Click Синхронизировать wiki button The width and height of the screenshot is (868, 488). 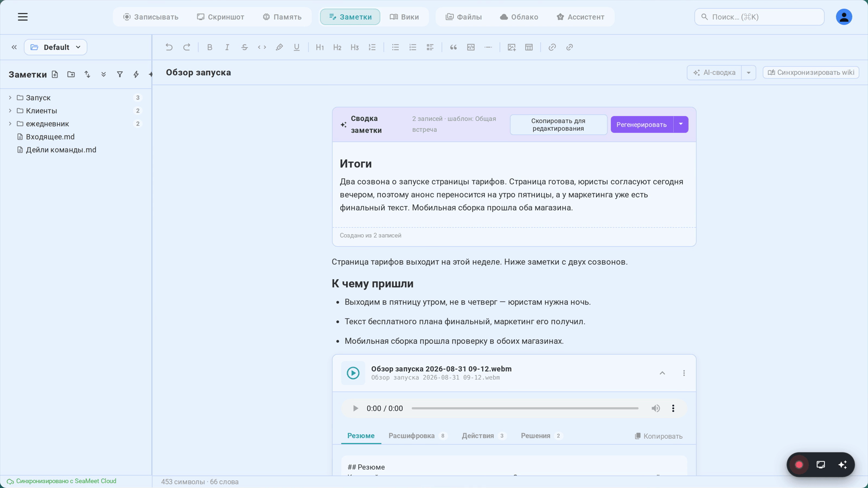[x=810, y=73]
